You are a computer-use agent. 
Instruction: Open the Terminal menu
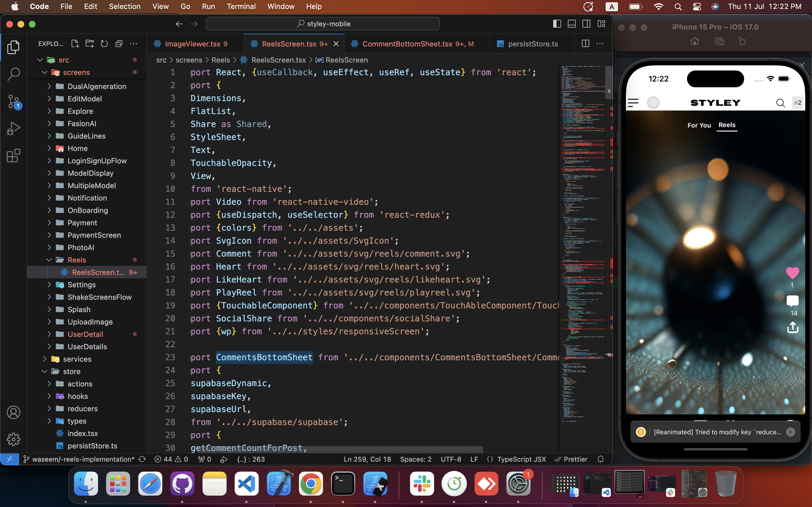click(x=241, y=6)
